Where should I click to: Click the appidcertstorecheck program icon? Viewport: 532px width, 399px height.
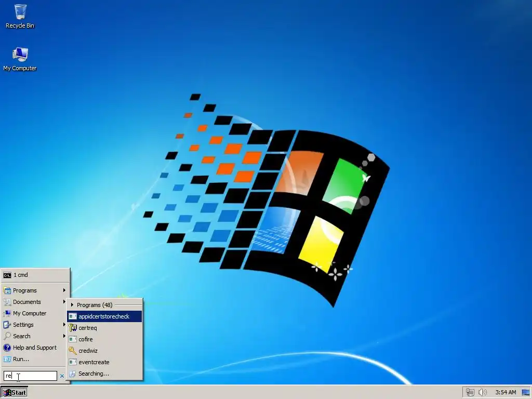73,316
